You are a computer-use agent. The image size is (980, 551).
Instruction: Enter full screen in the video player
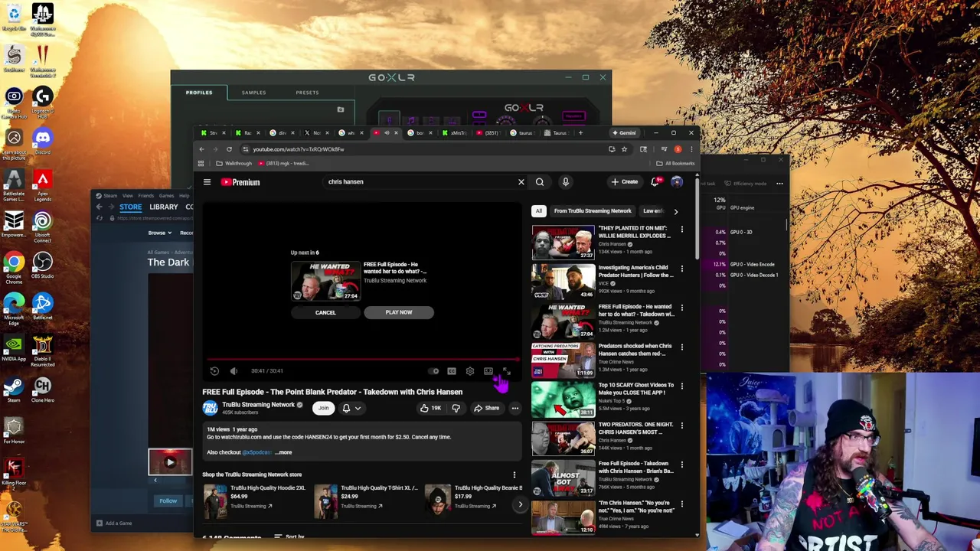click(506, 371)
